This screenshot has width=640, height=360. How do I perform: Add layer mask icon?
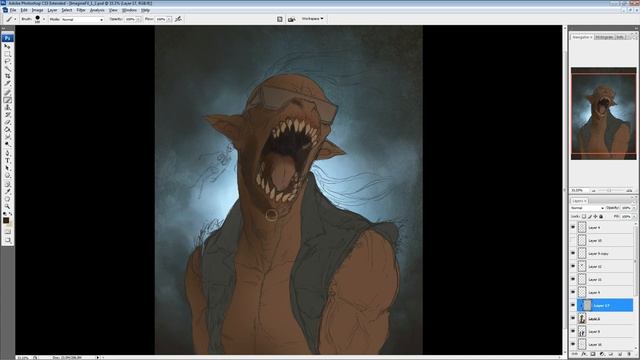593,354
